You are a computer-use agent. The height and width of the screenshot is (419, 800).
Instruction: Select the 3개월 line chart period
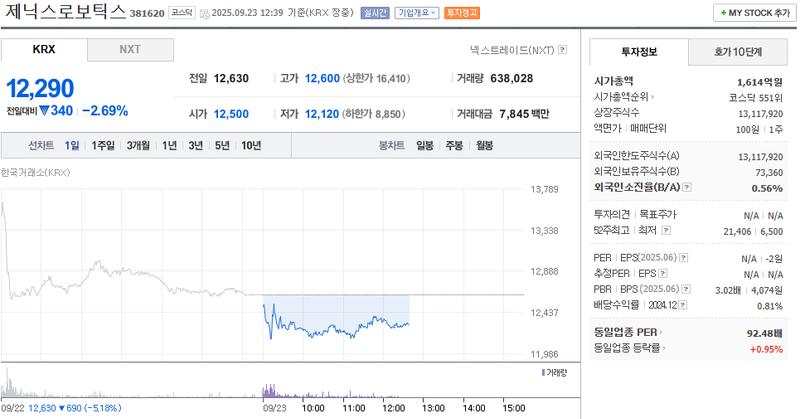click(x=138, y=146)
